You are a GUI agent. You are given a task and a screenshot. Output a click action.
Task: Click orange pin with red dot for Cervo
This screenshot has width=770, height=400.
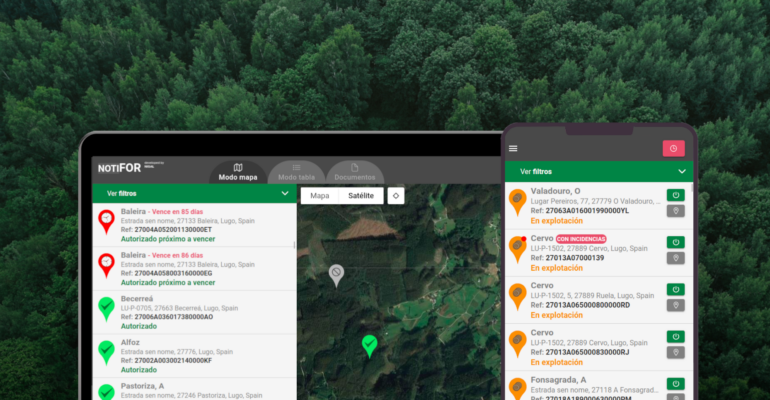tap(517, 249)
